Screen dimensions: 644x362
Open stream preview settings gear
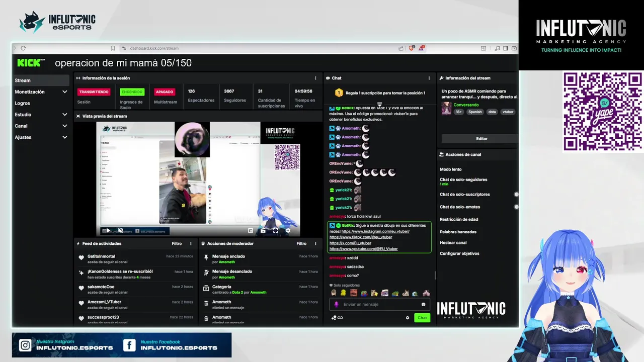coord(288,231)
